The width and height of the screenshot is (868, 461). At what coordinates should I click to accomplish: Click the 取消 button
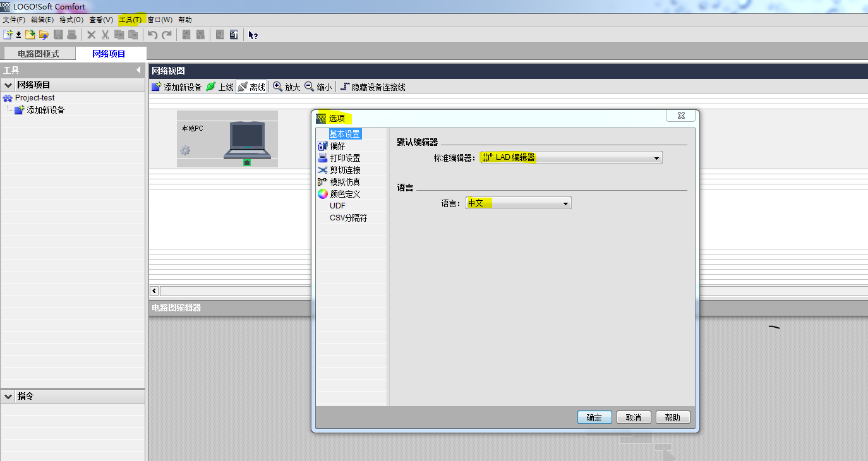coord(634,417)
